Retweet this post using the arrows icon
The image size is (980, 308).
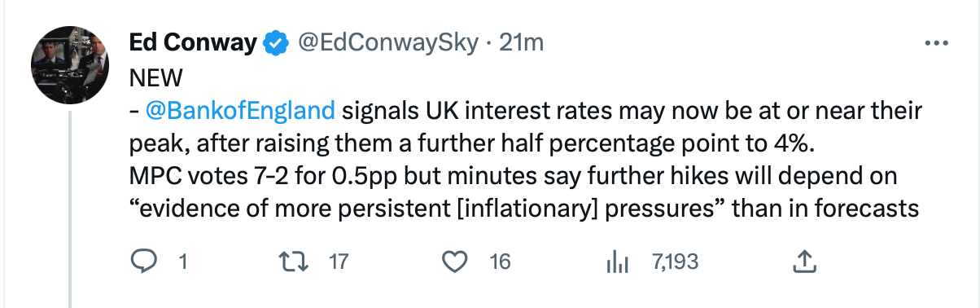289,262
